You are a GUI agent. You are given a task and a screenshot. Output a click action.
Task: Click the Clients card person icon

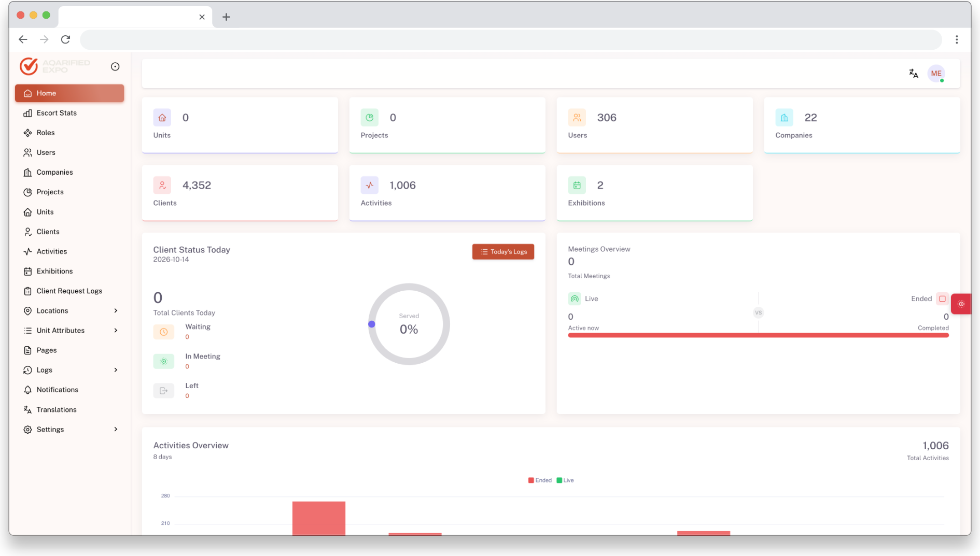162,186
